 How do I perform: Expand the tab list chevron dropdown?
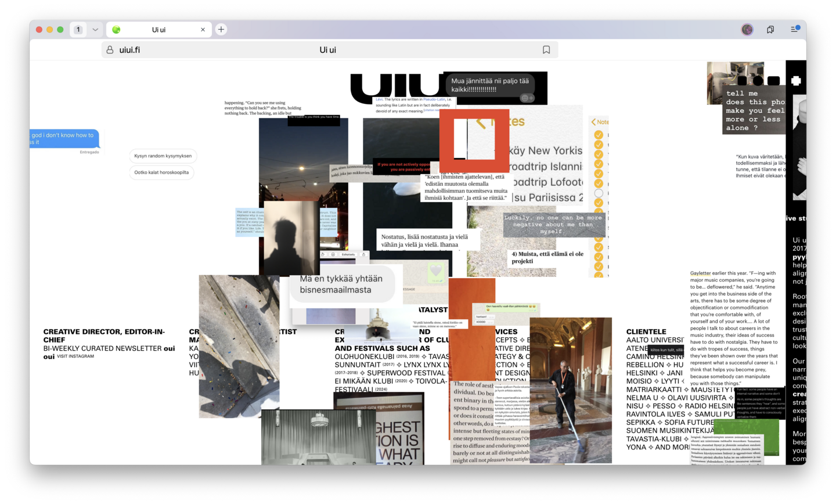point(95,30)
